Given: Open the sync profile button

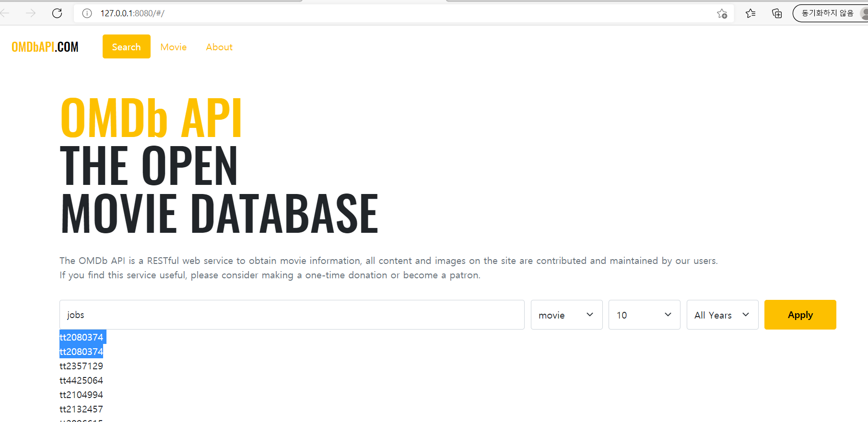Looking at the screenshot, I should tap(830, 13).
